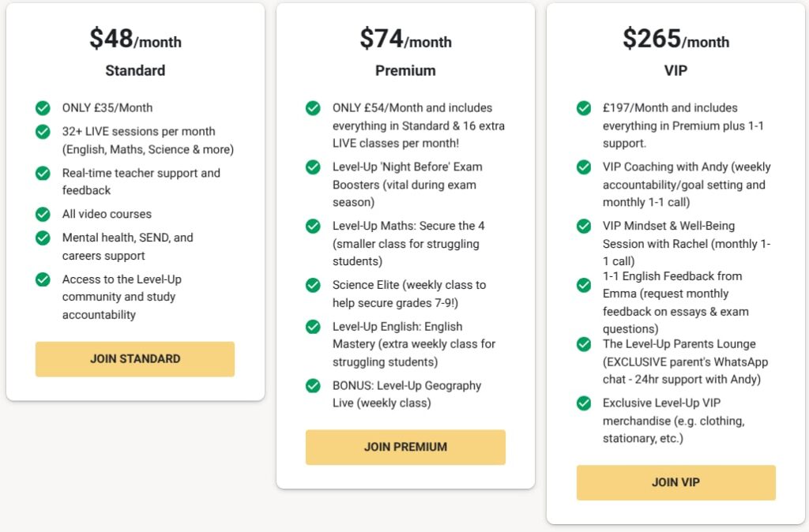The image size is (809, 532).
Task: Select check icon next to 'BONUS: Level-Up Geography'
Action: tap(313, 386)
